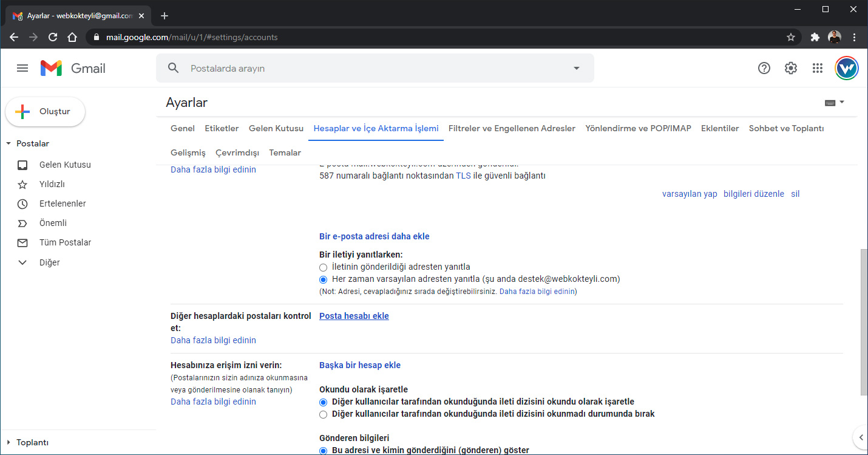Select 'İletinin gönderildiği adresten yanıtla' option
The width and height of the screenshot is (868, 455).
[324, 267]
